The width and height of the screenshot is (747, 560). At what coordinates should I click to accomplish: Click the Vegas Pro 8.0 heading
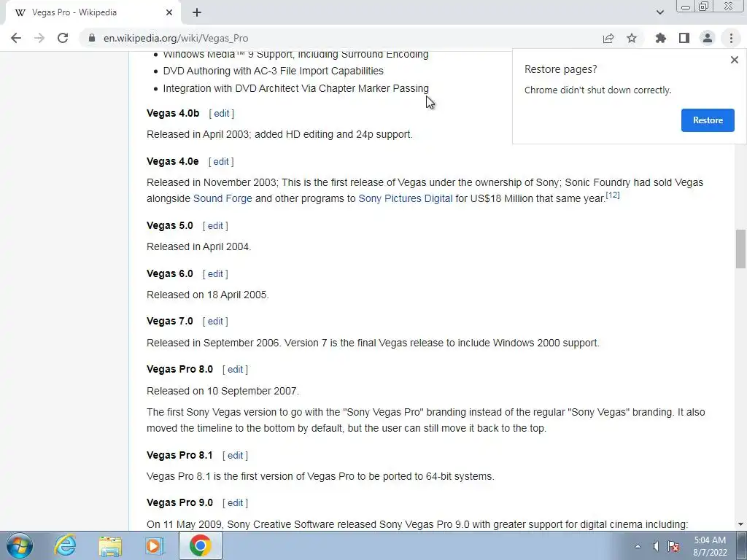click(x=179, y=370)
